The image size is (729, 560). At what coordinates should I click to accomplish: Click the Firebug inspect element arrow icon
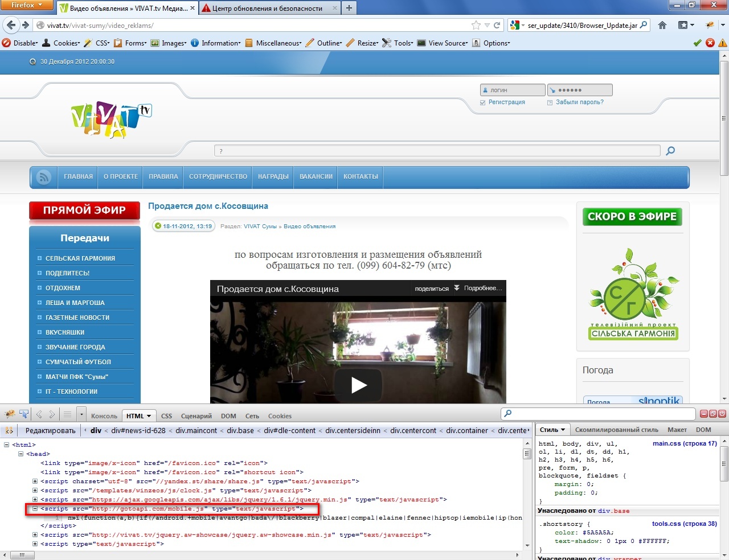(x=24, y=414)
